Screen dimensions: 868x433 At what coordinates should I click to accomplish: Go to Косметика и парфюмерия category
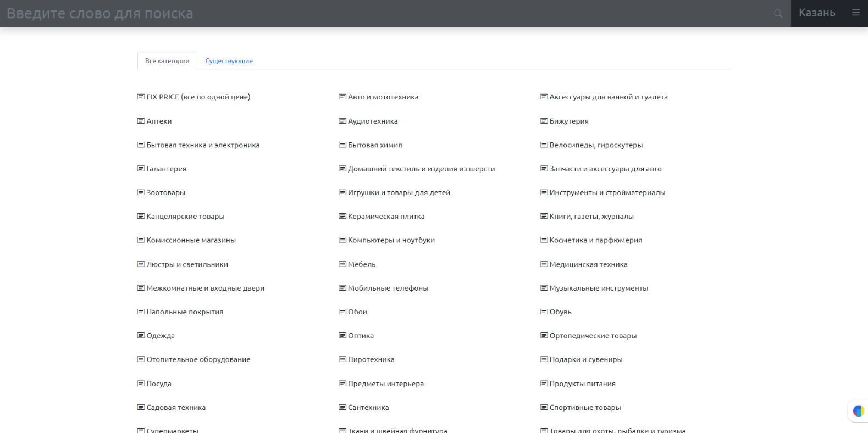tap(595, 240)
